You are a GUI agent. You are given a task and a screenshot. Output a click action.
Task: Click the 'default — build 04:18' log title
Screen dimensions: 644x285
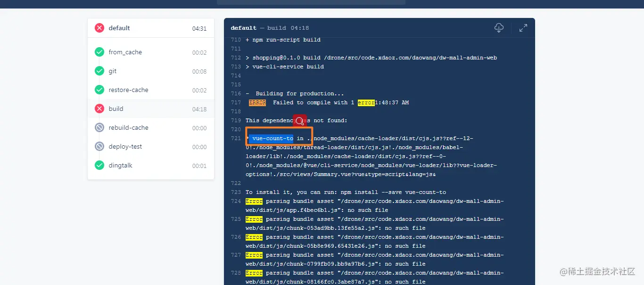click(270, 28)
